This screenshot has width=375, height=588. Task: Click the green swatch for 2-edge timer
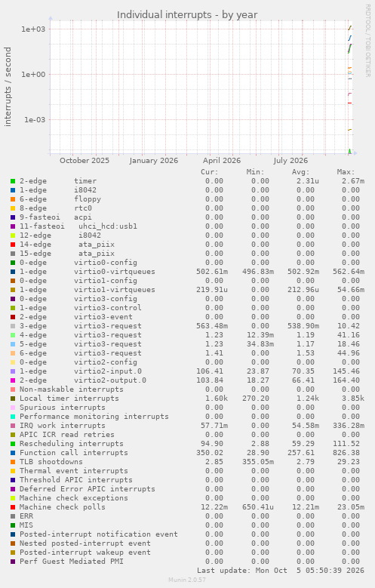13,181
